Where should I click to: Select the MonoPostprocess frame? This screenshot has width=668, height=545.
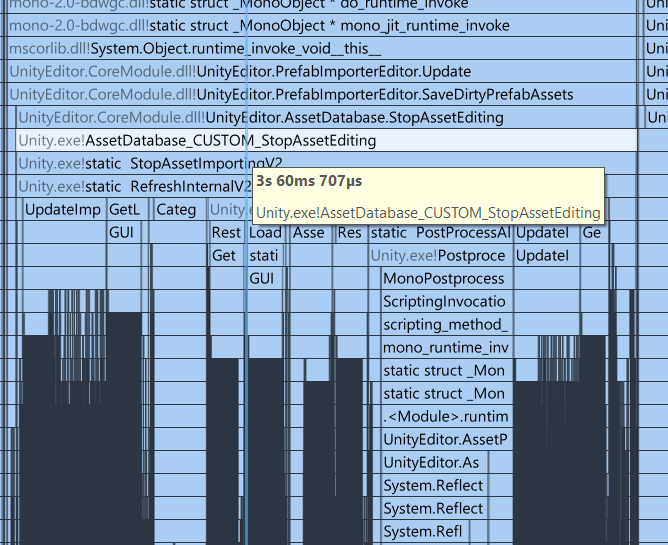pos(447,279)
